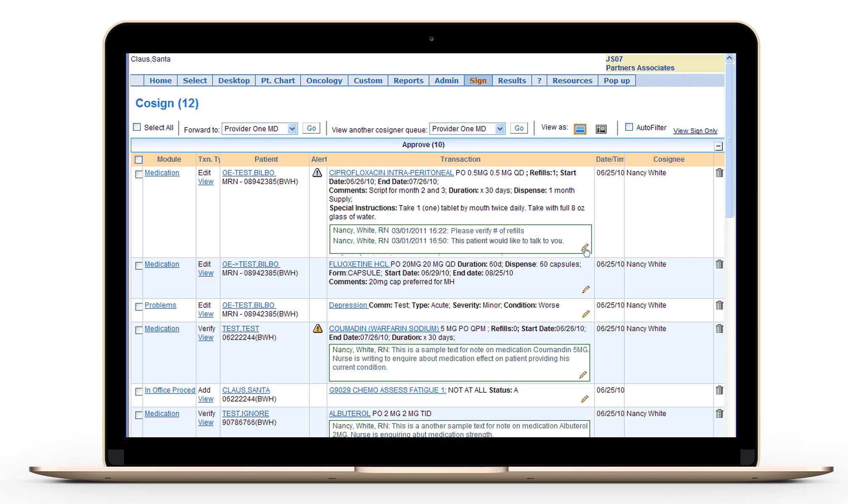Edit the chemo assess fatigue entry pencil

[x=585, y=399]
